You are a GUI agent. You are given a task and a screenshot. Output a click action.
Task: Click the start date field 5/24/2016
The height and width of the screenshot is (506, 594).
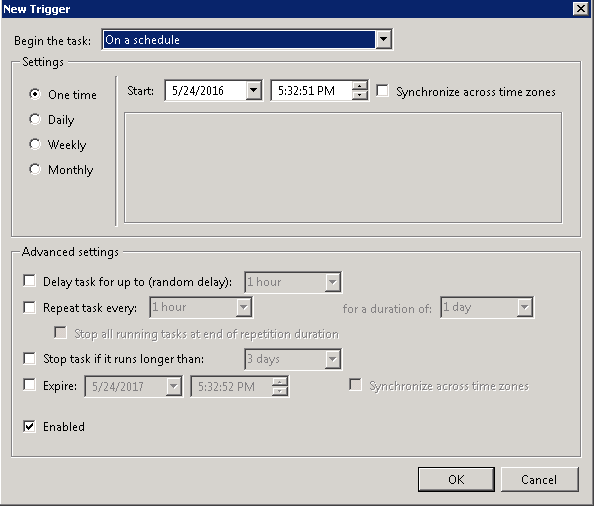[206, 91]
